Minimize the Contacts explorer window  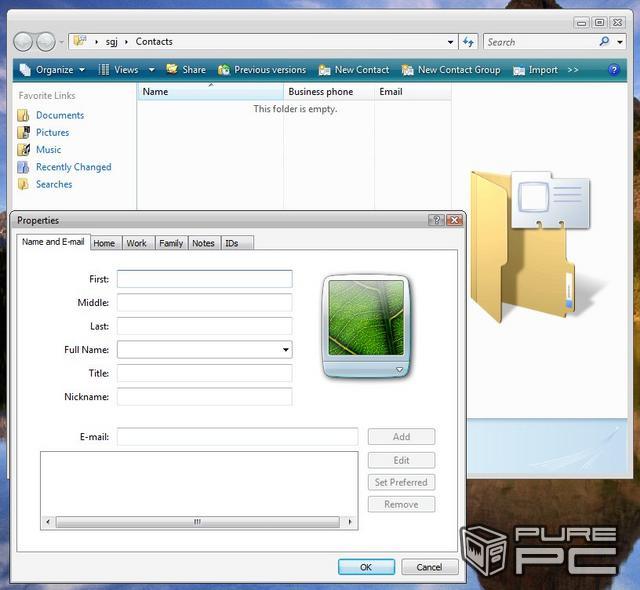pos(581,22)
